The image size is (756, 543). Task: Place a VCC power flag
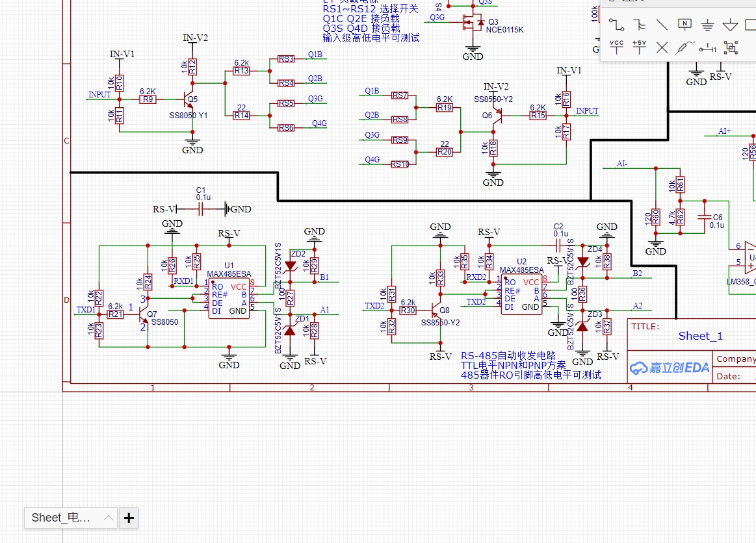click(x=616, y=47)
